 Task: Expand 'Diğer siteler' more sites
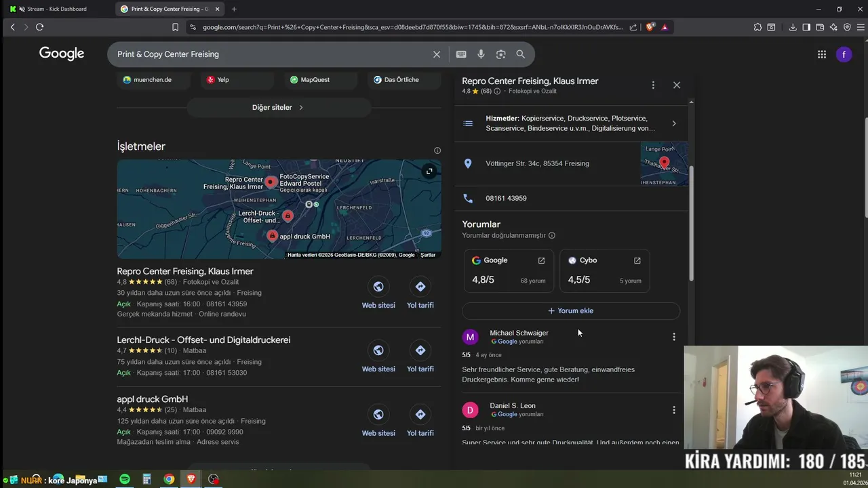pyautogui.click(x=279, y=107)
